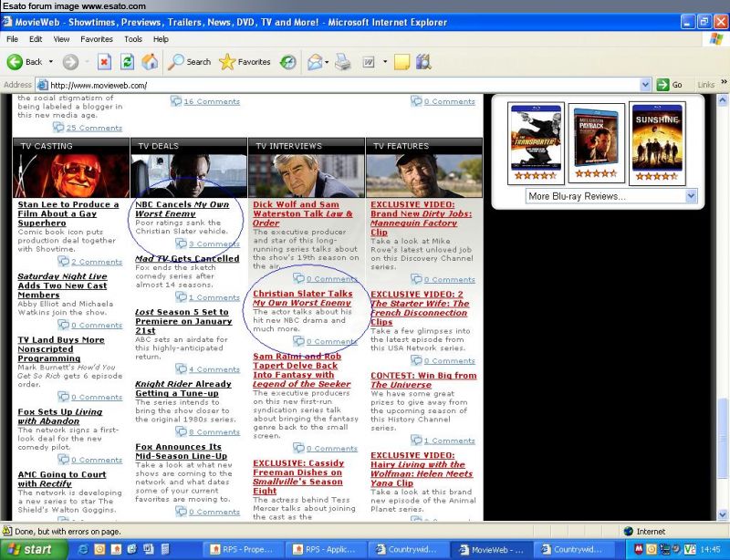Screen dimensions: 730x560
Task: Stop loading with the red X icon
Action: click(x=104, y=62)
